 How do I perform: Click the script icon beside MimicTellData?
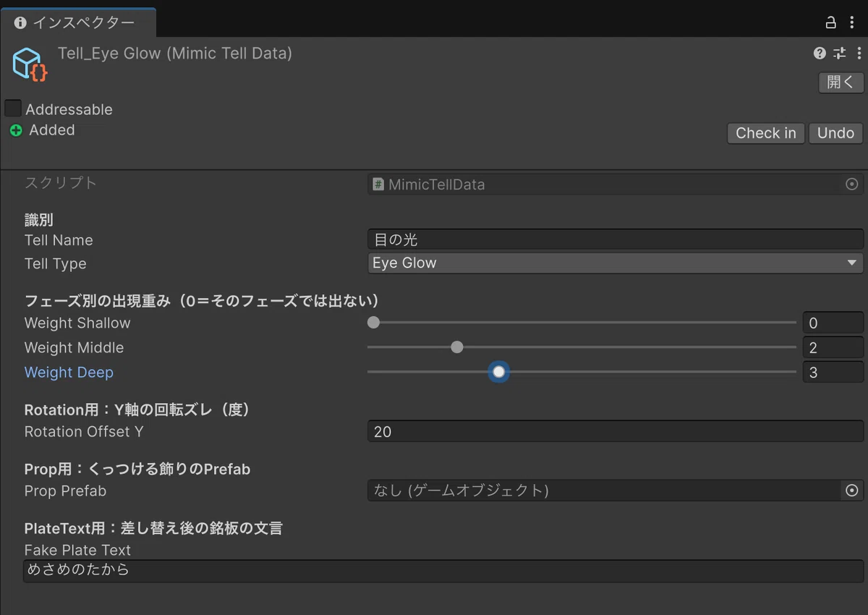pyautogui.click(x=378, y=184)
